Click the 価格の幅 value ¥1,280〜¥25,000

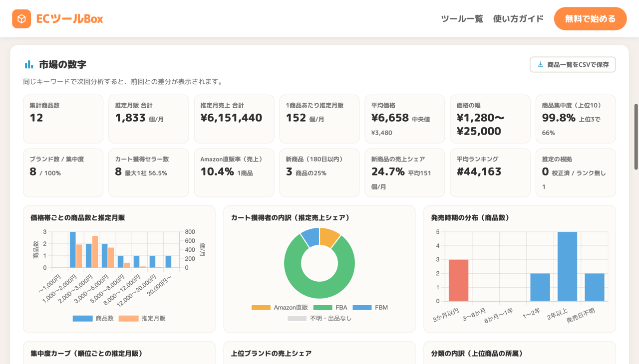click(480, 124)
